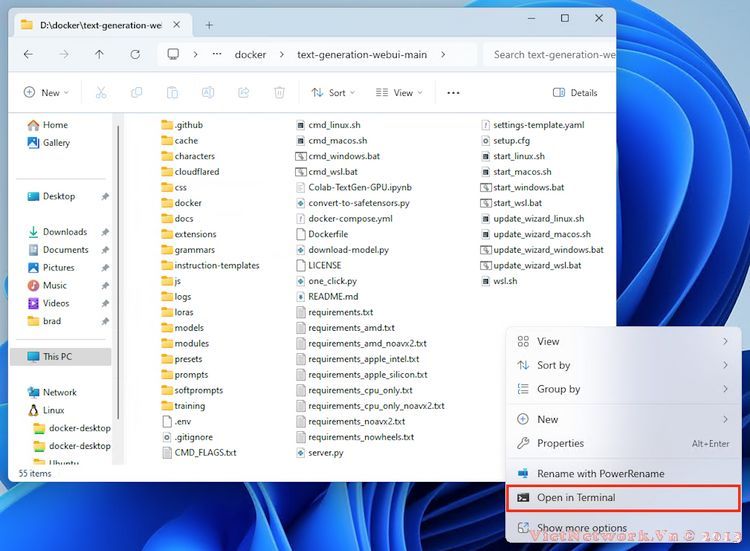The width and height of the screenshot is (750, 551).
Task: Open the See more three-dots toolbar menu
Action: pyautogui.click(x=453, y=93)
